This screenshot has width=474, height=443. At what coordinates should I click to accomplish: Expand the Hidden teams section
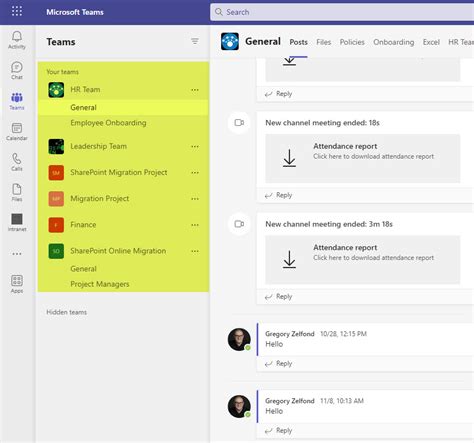(x=66, y=312)
